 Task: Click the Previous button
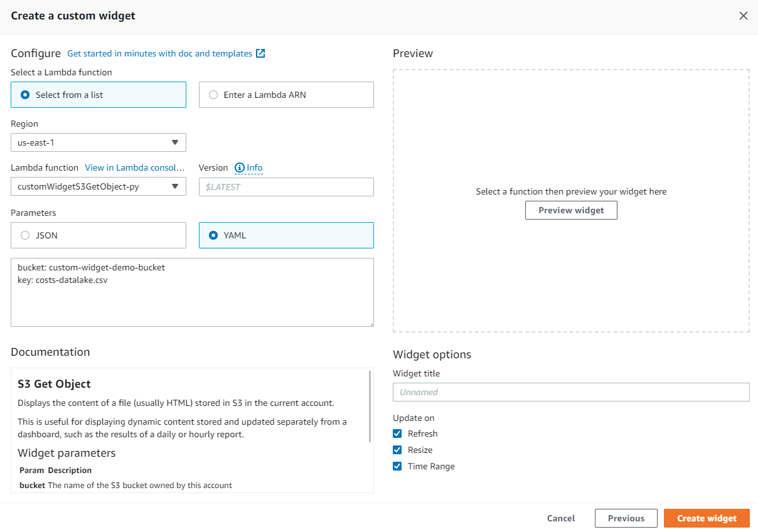tap(626, 518)
